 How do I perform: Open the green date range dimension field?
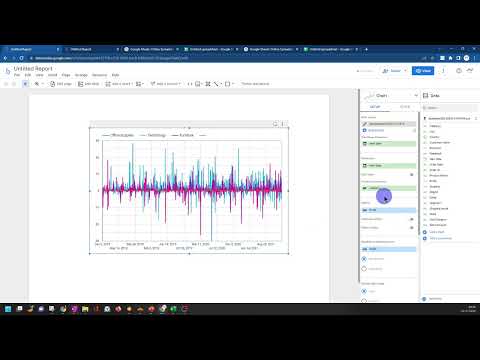point(389,144)
